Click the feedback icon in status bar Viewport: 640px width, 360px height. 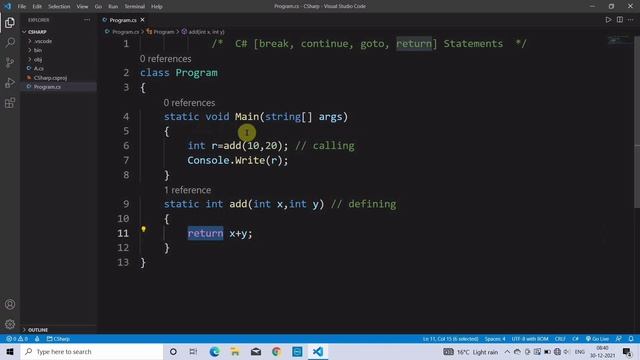coord(619,339)
